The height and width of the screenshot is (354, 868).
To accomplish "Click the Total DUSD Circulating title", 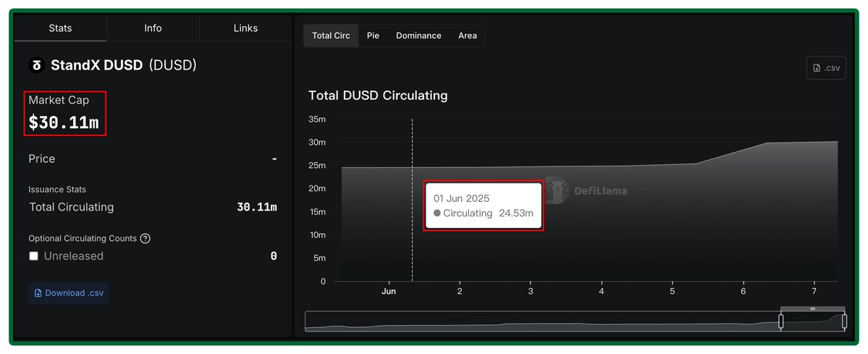I will pos(378,96).
